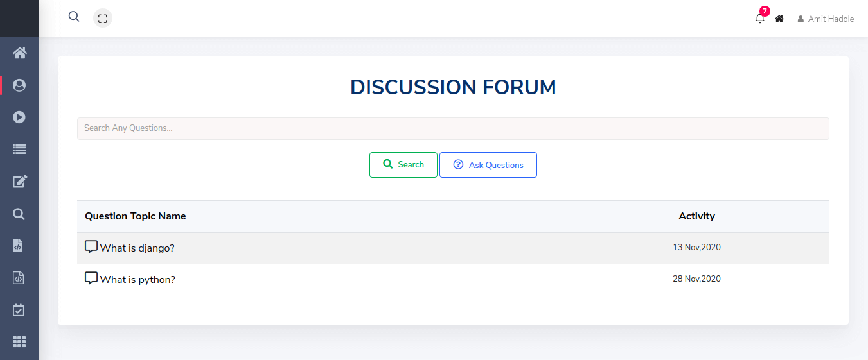Select the play circle sidebar icon
This screenshot has height=360, width=868.
click(x=19, y=117)
